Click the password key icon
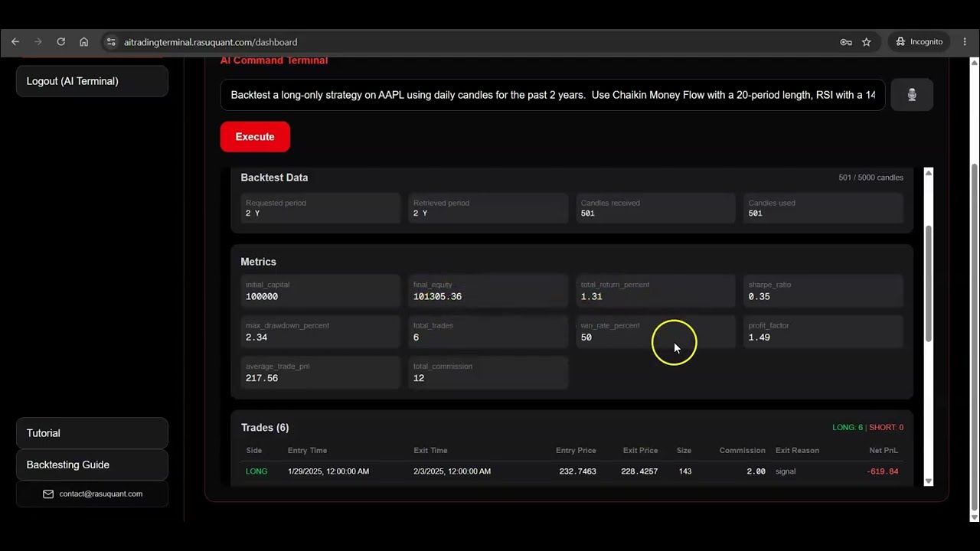The image size is (980, 551). tap(846, 42)
